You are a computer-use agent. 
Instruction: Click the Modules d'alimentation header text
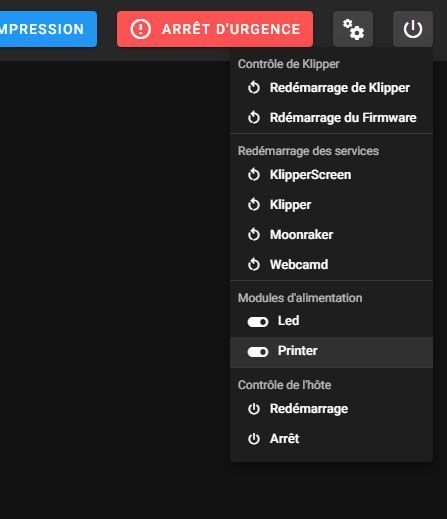pyautogui.click(x=300, y=298)
